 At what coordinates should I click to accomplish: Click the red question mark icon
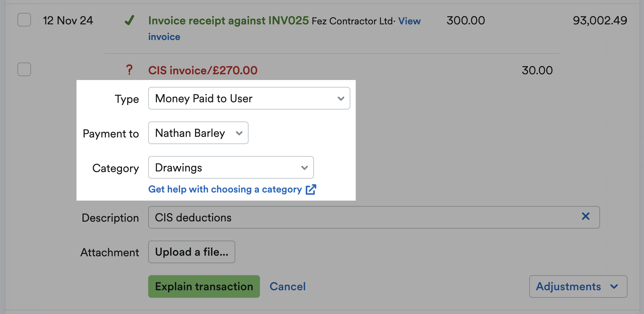point(129,70)
